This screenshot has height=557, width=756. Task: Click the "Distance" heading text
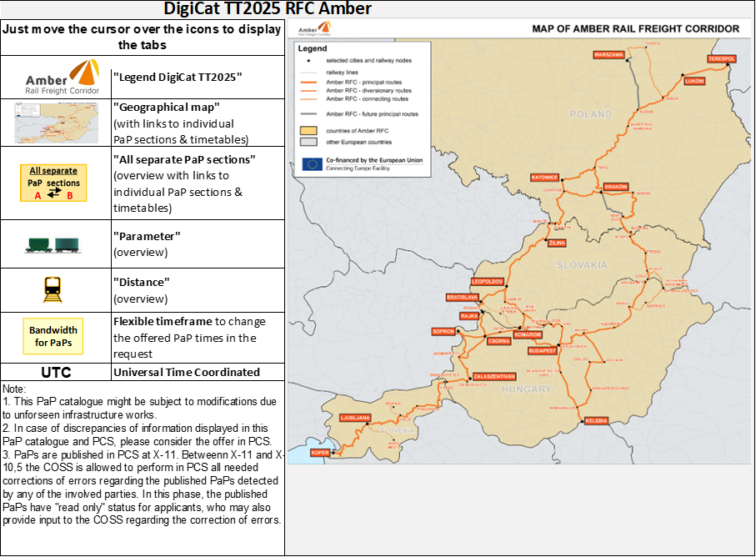coord(141,282)
